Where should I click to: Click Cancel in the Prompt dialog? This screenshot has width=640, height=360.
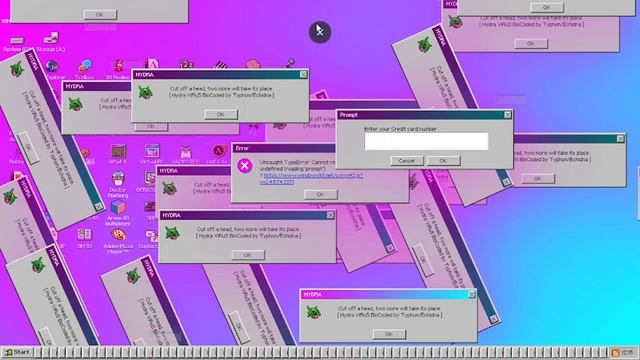tap(407, 161)
